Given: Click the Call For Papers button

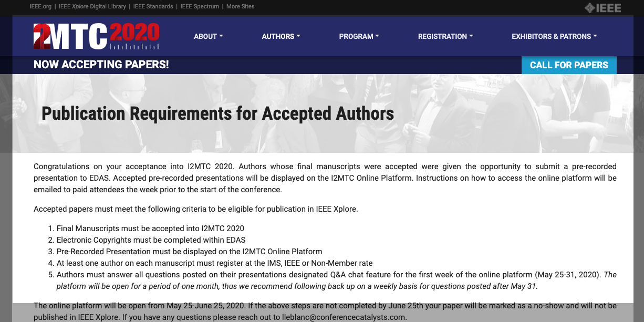Looking at the screenshot, I should (x=569, y=65).
